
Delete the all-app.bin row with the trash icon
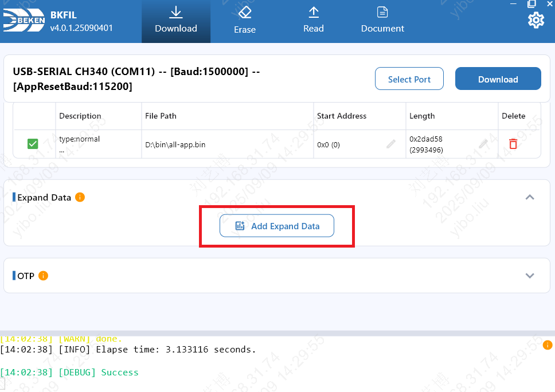513,144
